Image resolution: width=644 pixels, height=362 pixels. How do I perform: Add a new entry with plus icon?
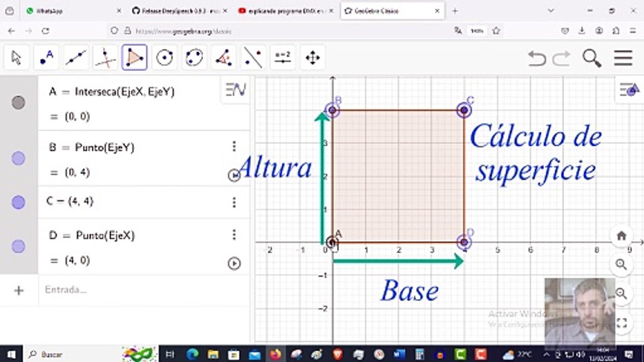click(19, 290)
